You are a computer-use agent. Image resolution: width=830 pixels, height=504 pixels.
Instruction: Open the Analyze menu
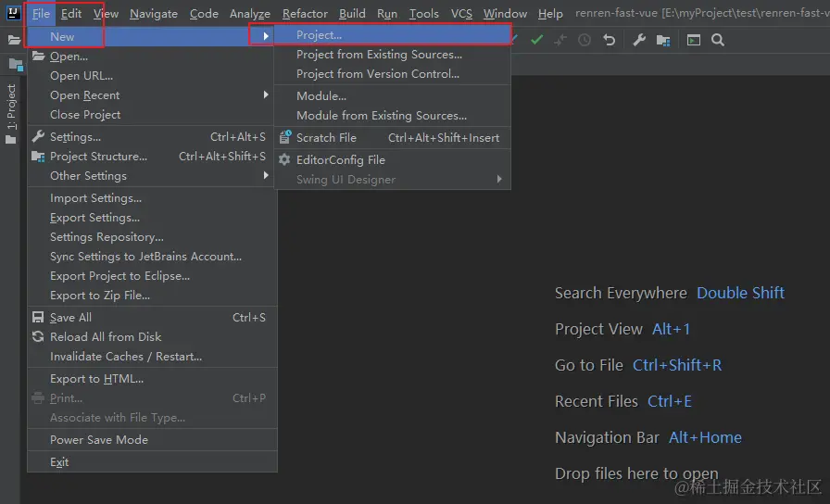pos(250,14)
